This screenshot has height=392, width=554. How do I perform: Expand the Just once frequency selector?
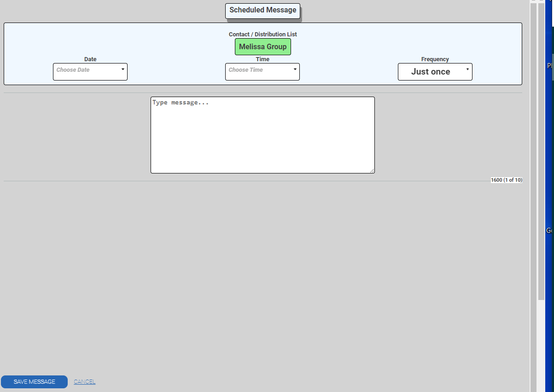point(431,72)
